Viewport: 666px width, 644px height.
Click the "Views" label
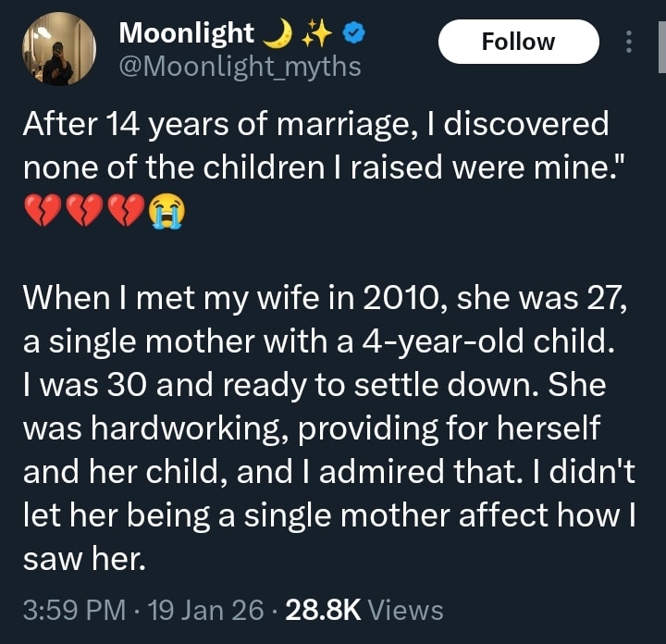(405, 611)
